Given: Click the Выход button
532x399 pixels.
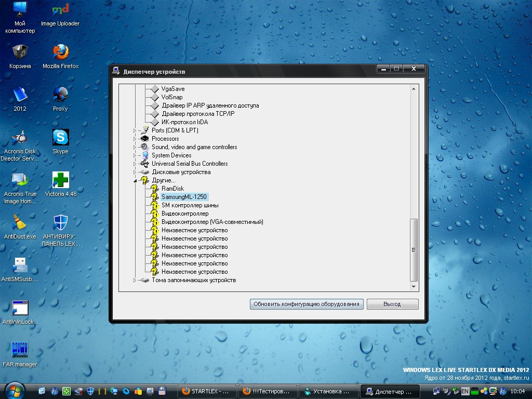Looking at the screenshot, I should [x=392, y=304].
